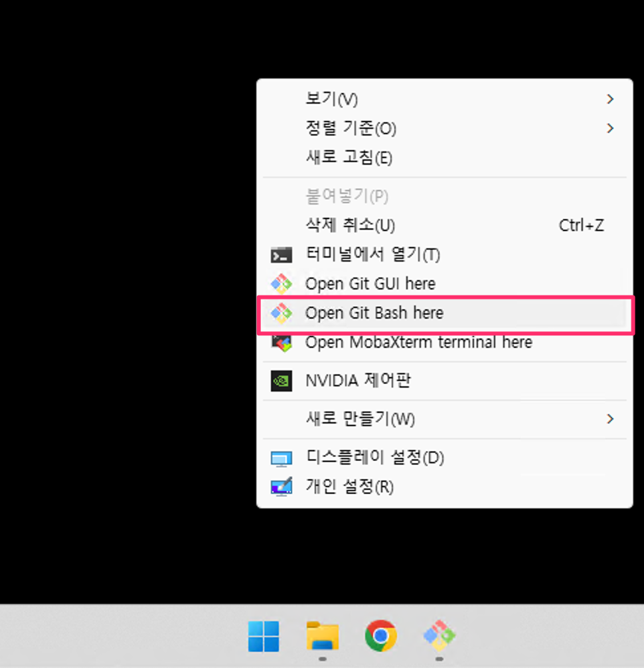Select Open Git Bash here
This screenshot has width=644, height=668.
coord(445,313)
